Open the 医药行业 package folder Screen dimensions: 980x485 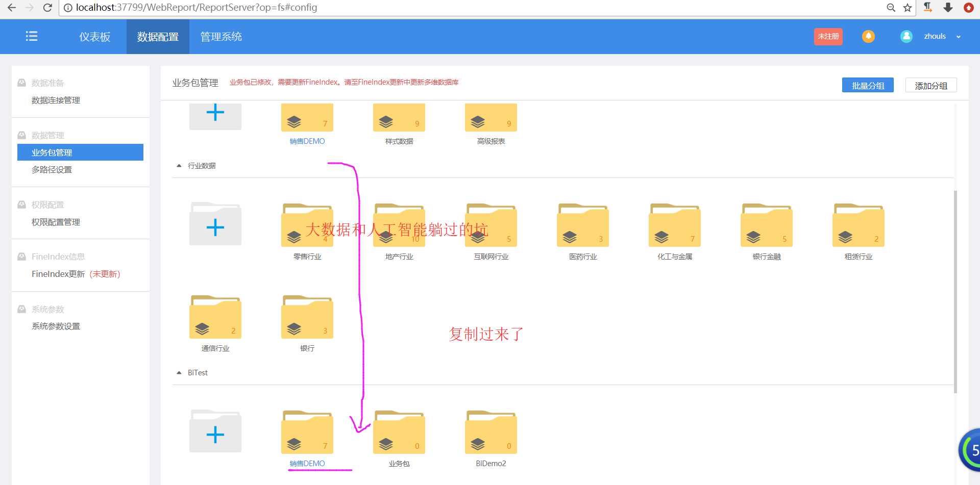pos(583,225)
